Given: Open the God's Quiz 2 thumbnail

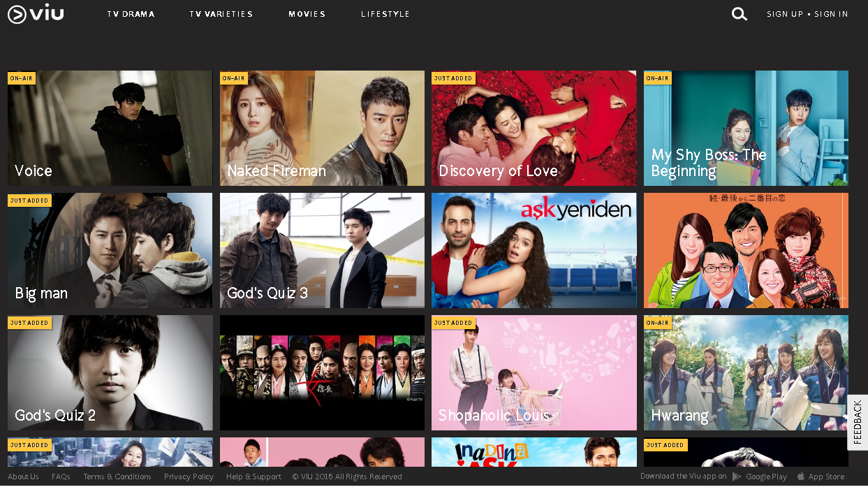Looking at the screenshot, I should [110, 372].
